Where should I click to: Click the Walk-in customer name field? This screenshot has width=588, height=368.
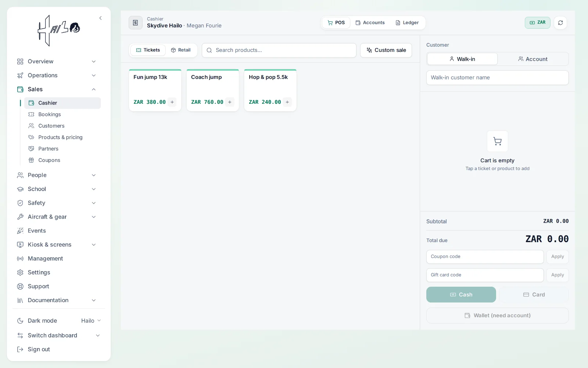pos(498,78)
